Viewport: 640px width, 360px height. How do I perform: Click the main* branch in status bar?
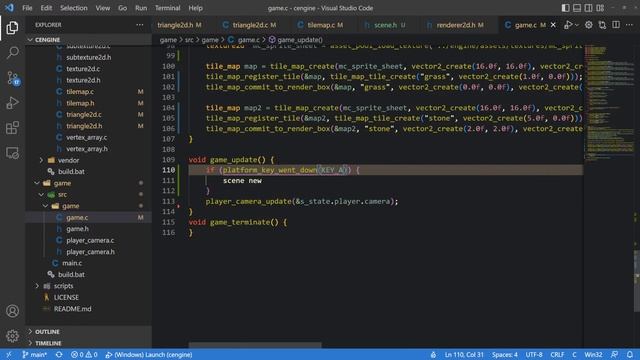35,355
